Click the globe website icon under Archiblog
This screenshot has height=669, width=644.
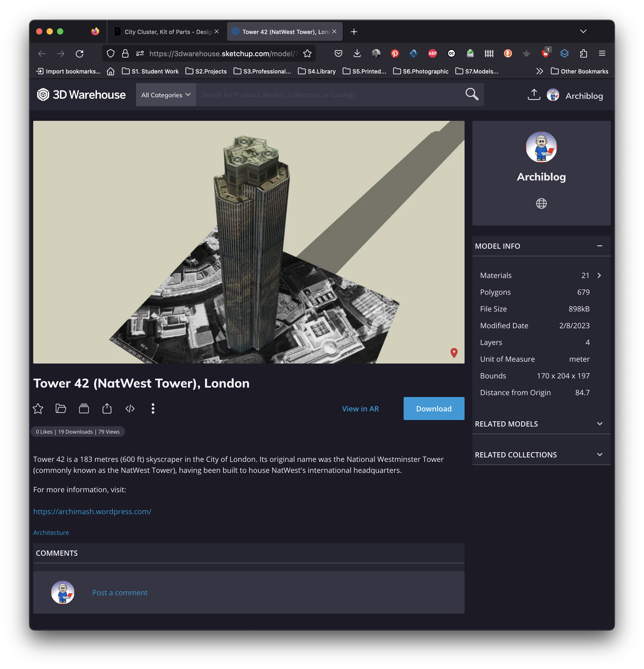coord(541,204)
